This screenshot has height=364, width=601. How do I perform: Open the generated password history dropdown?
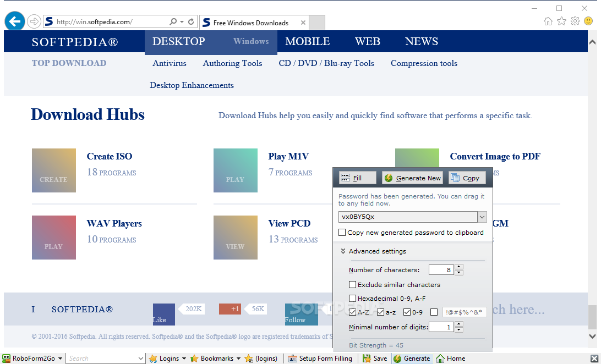coord(482,217)
